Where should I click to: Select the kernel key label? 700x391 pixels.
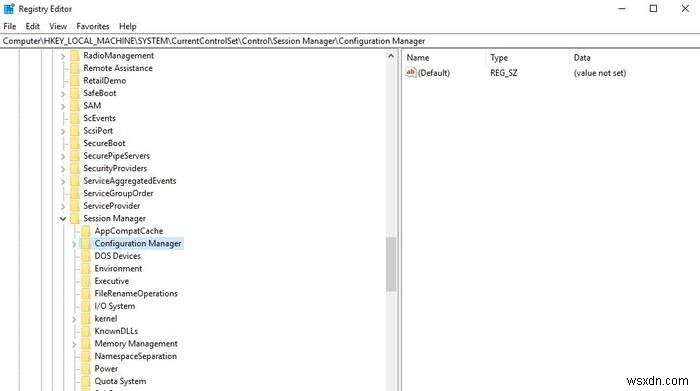click(106, 319)
